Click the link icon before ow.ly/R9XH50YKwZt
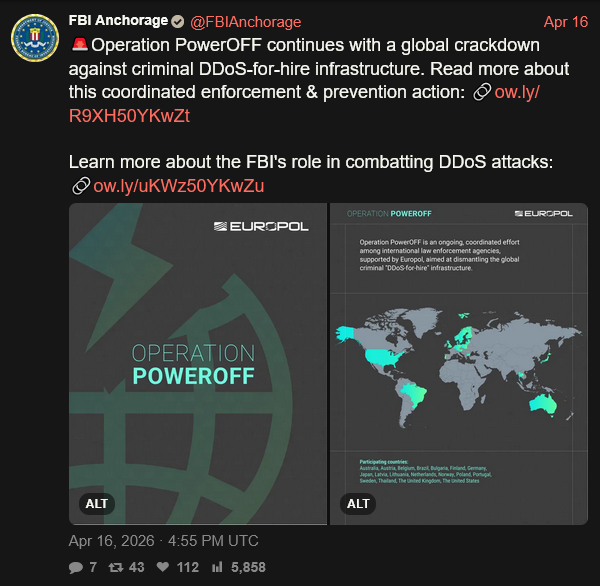The height and width of the screenshot is (586, 600). tap(480, 92)
